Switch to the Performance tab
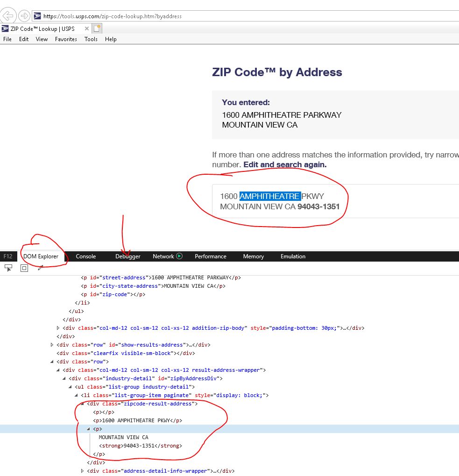The width and height of the screenshot is (459, 476). click(x=211, y=256)
